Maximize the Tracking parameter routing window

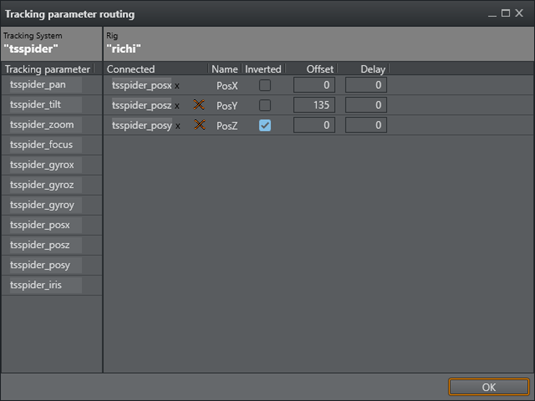pyautogui.click(x=505, y=13)
